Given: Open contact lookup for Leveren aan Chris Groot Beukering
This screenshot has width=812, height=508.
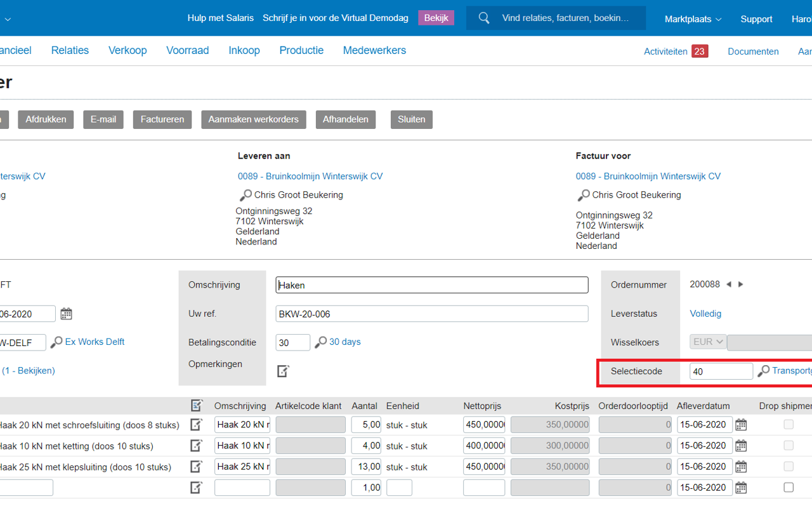Looking at the screenshot, I should pyautogui.click(x=246, y=196).
